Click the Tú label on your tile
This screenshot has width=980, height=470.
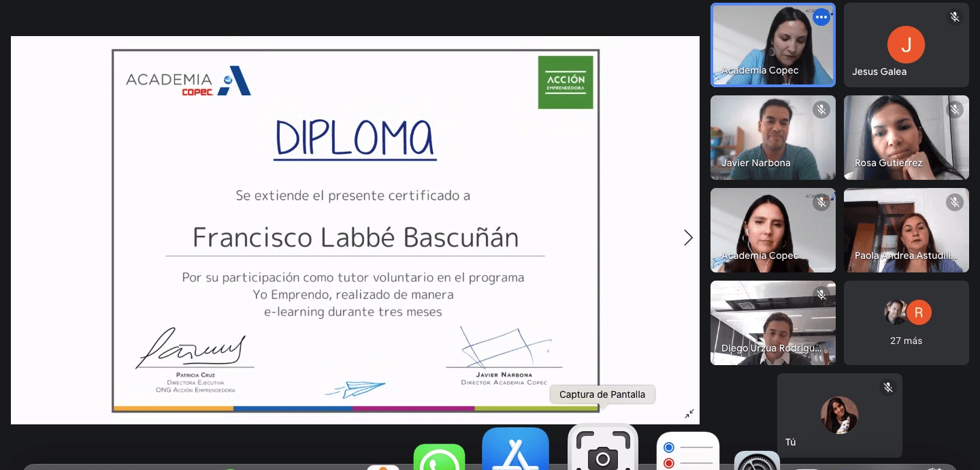click(x=790, y=442)
